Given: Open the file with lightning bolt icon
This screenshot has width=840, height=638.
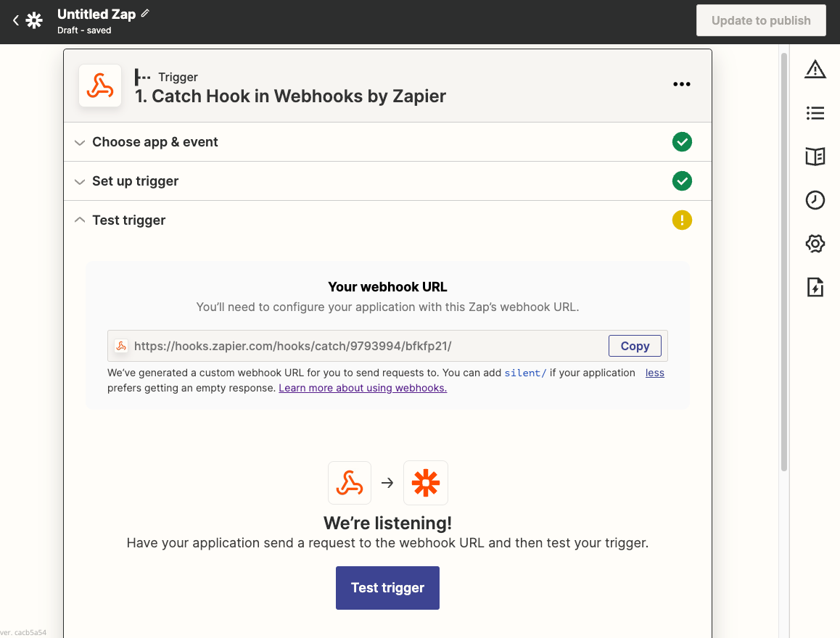Looking at the screenshot, I should pyautogui.click(x=815, y=287).
